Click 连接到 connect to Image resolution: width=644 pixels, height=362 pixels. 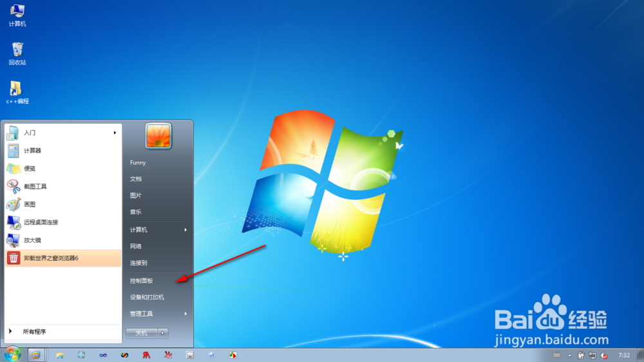[158, 263]
